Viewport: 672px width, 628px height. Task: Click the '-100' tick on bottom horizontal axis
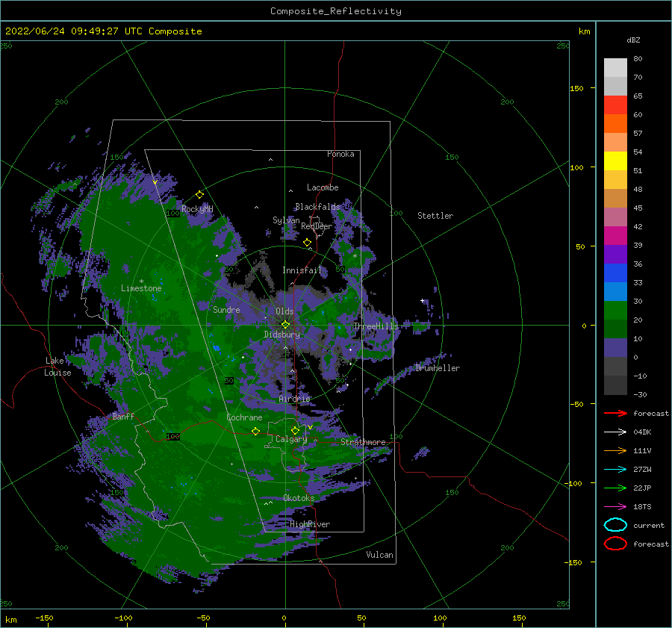123,618
